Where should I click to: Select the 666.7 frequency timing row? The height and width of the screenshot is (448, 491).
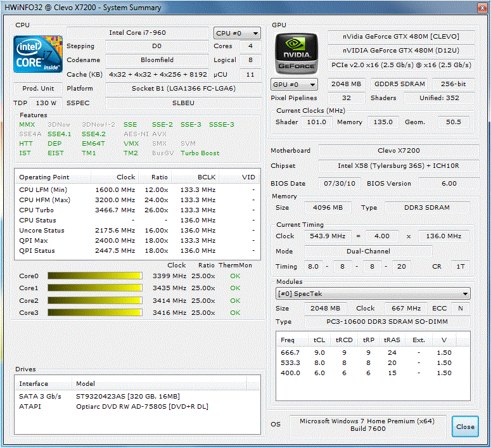[x=373, y=352]
